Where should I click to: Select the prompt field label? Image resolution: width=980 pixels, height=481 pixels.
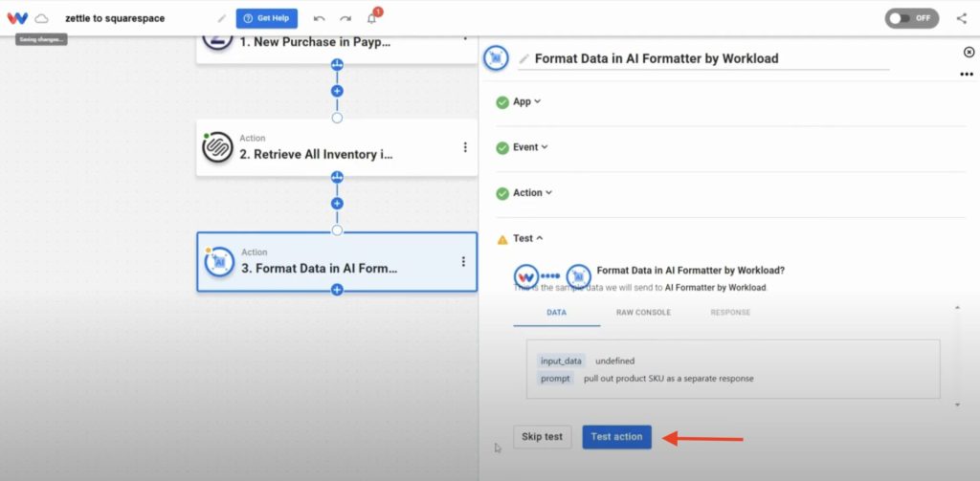(556, 379)
